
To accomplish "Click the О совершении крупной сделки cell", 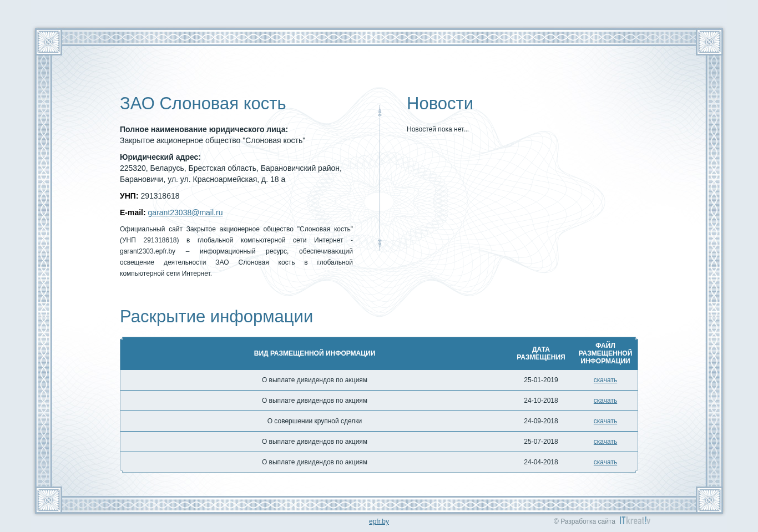I will coord(315,421).
